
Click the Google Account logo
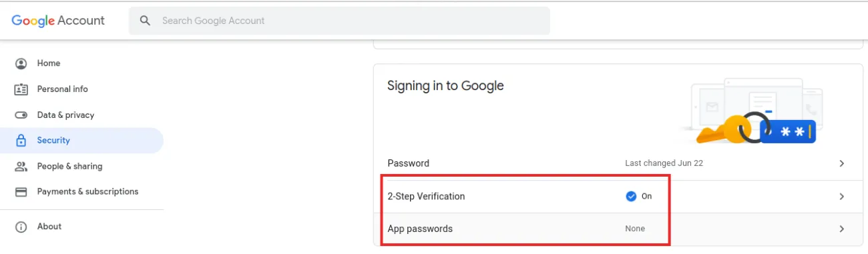(58, 21)
